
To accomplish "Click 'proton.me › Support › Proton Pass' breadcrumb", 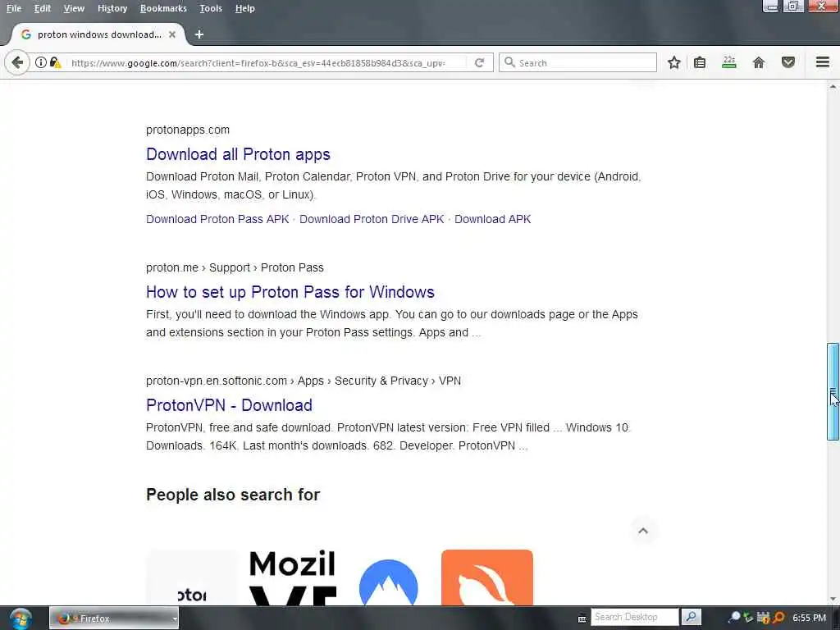I will click(235, 267).
